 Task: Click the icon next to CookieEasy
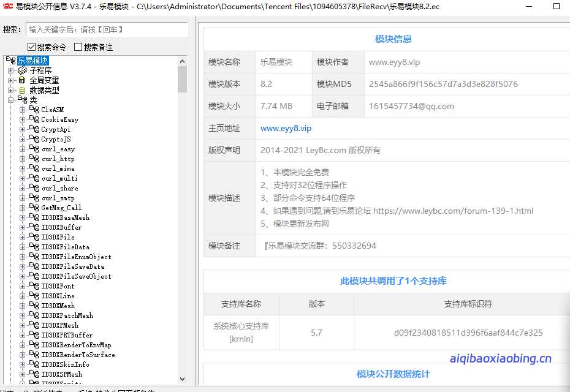click(34, 119)
